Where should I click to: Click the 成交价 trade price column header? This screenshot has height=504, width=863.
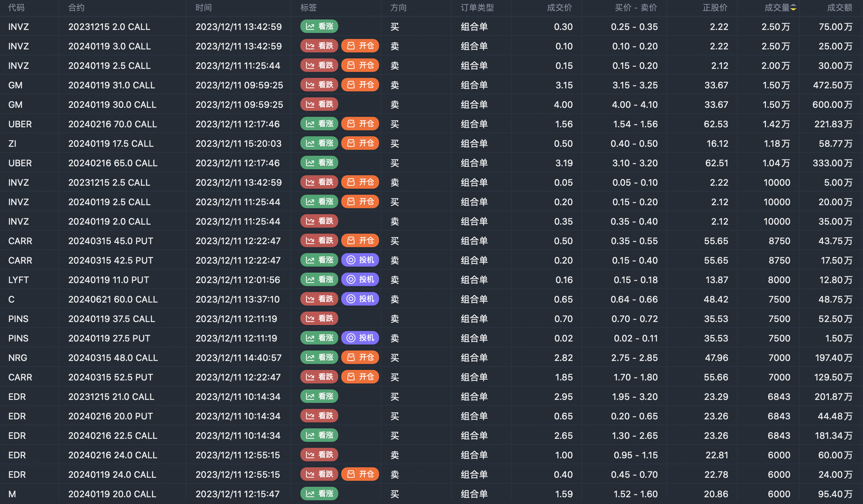(559, 7)
